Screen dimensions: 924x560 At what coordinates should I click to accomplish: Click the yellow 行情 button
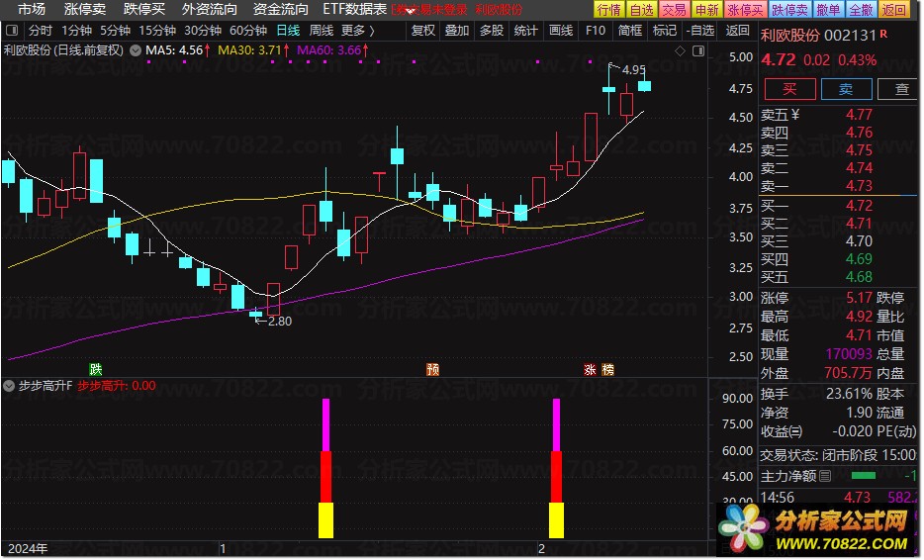point(609,10)
